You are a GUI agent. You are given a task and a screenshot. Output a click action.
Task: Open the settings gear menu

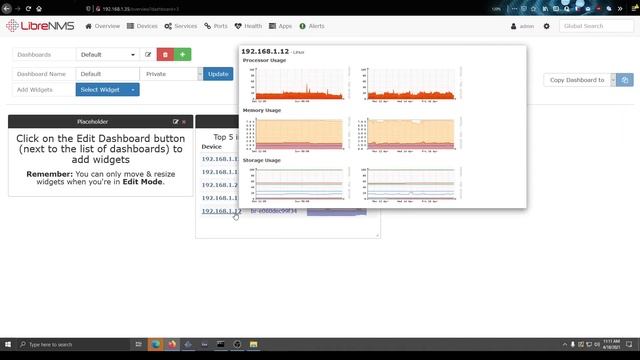[547, 26]
